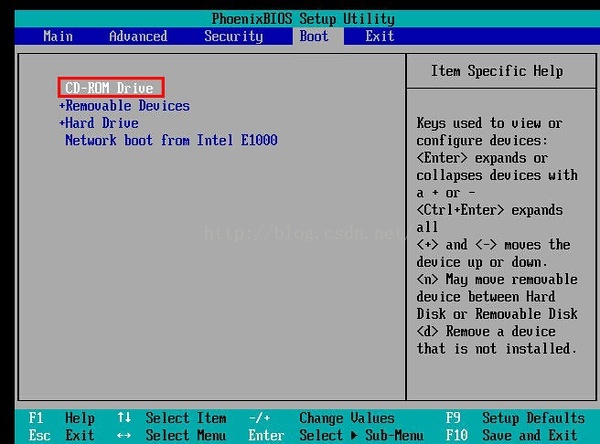Go to the Exit tab
The height and width of the screenshot is (444, 600).
coord(380,36)
